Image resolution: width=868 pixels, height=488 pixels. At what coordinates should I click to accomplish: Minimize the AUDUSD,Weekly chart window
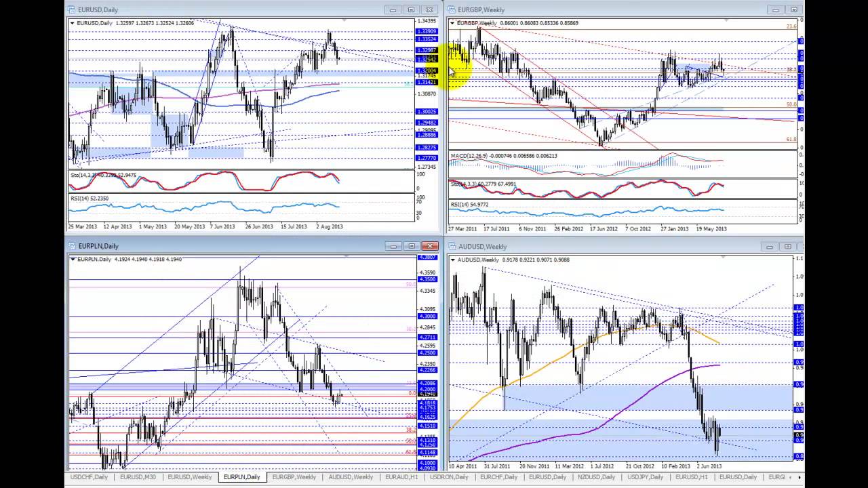tap(770, 247)
